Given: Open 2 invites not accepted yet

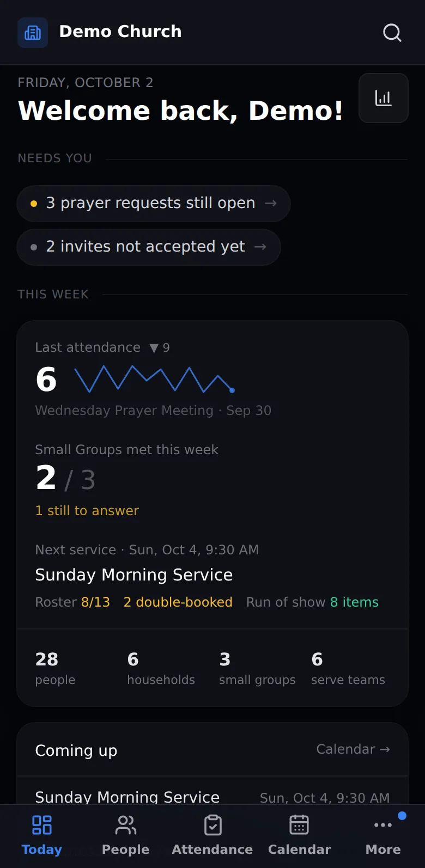Looking at the screenshot, I should coord(149,247).
